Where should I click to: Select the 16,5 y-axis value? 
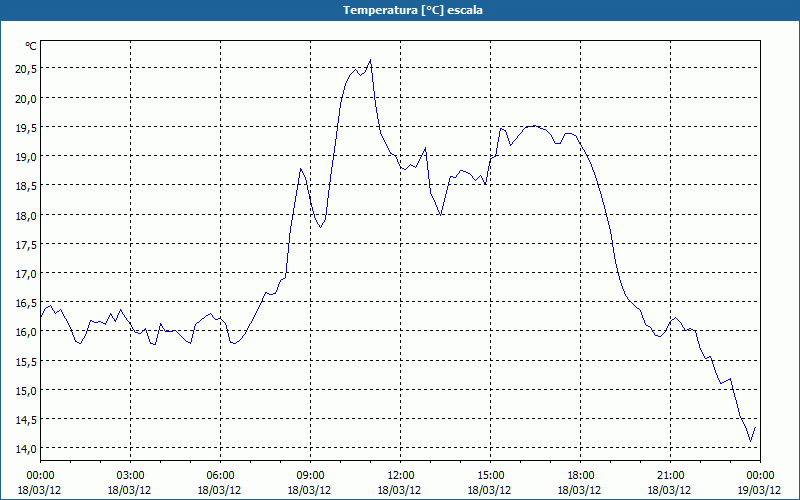coord(26,303)
